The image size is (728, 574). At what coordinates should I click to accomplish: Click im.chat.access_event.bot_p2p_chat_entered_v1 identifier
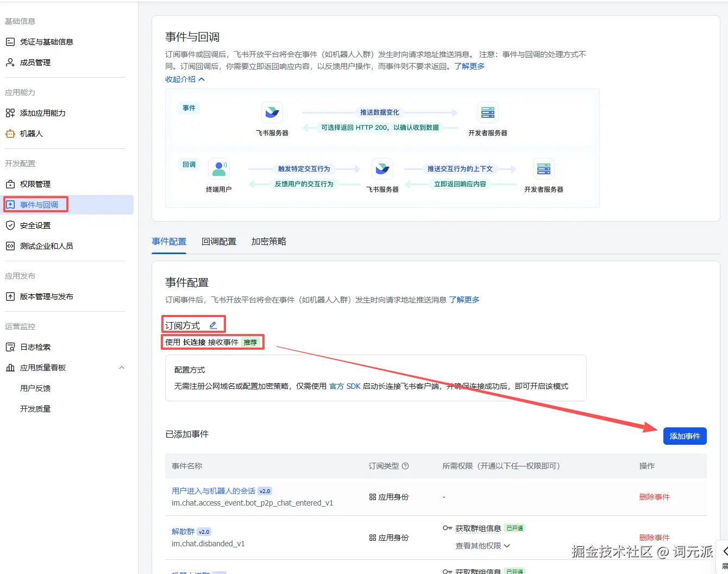click(x=253, y=503)
